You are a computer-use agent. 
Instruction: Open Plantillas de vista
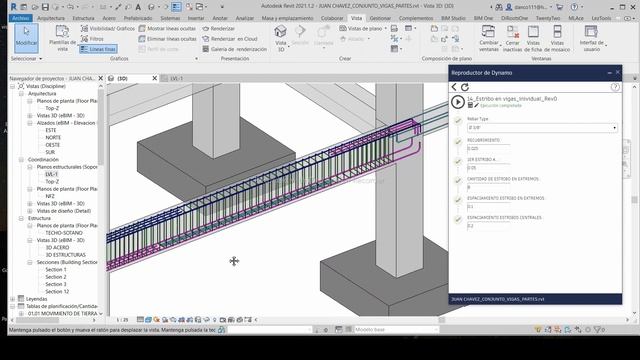62,38
